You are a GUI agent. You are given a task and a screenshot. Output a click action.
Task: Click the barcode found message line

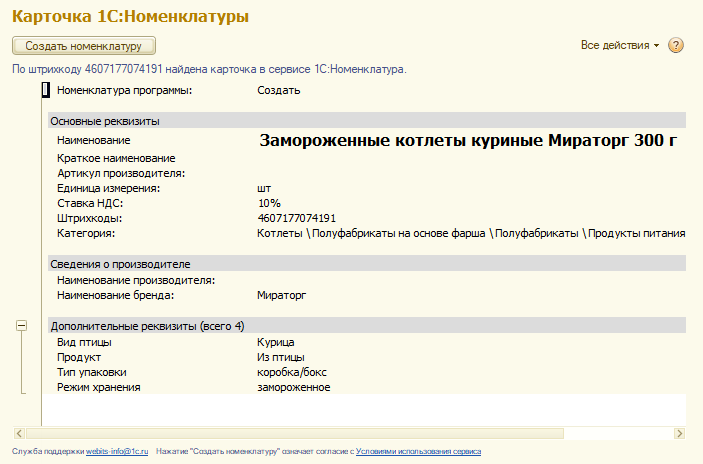click(x=209, y=69)
